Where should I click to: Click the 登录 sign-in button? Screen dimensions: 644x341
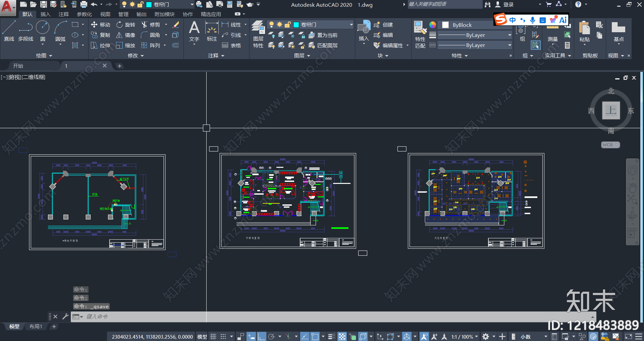click(504, 4)
